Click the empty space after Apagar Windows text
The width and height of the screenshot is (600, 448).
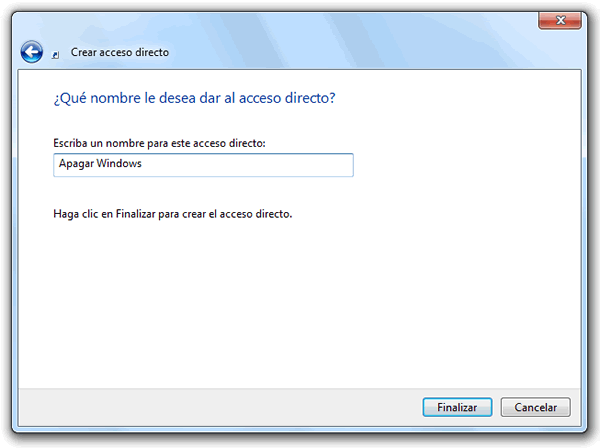click(x=247, y=165)
